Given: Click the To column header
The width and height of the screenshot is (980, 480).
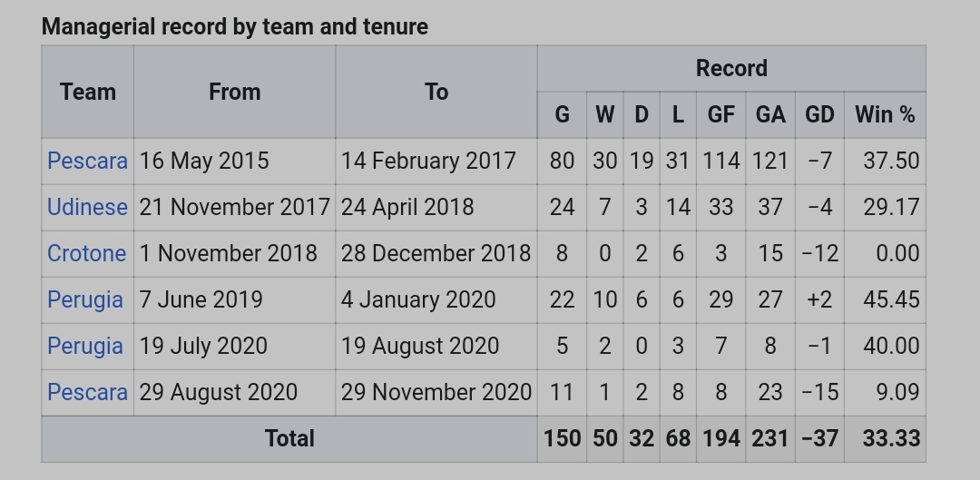Looking at the screenshot, I should tap(436, 92).
